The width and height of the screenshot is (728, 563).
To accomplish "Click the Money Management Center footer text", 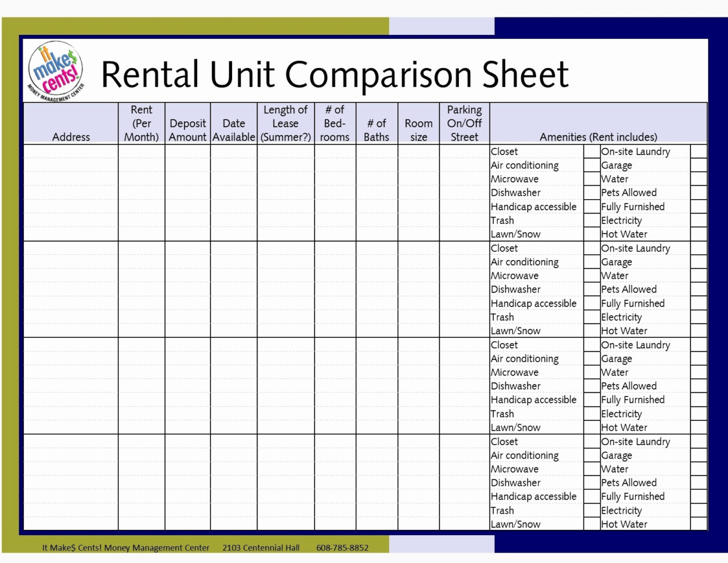I will pos(125,547).
